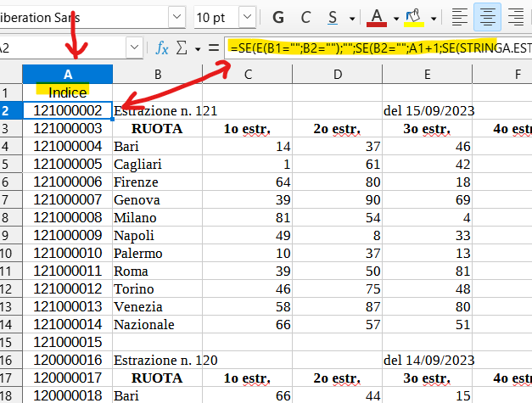Toggle center horizontal alignment
Viewport: 532px width, 403px height.
click(487, 17)
